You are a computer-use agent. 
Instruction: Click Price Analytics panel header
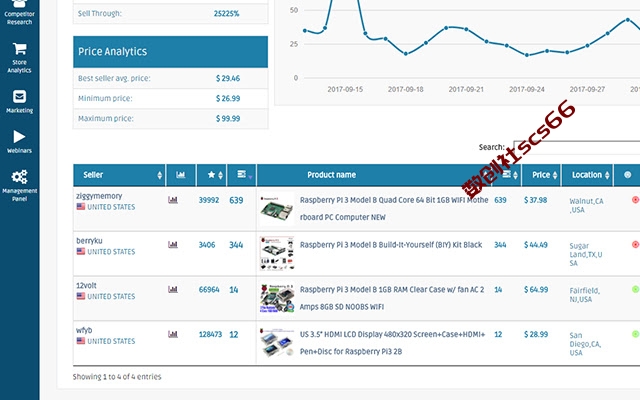pos(171,52)
